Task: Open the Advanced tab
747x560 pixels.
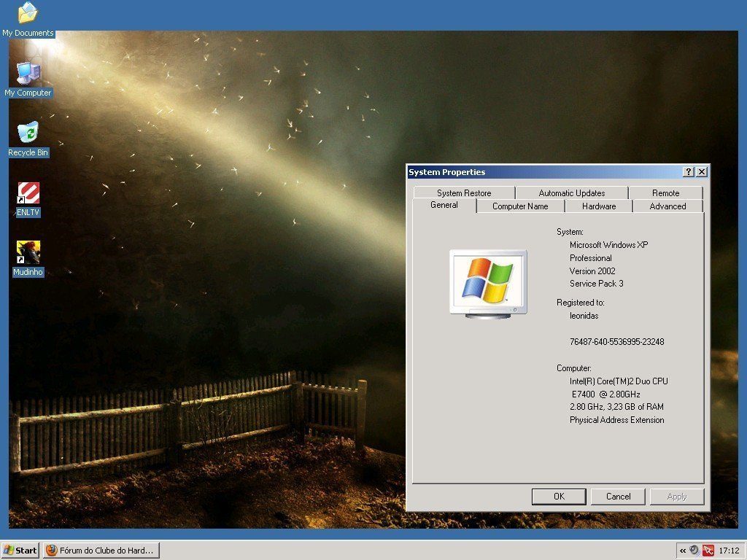Action: coord(667,206)
